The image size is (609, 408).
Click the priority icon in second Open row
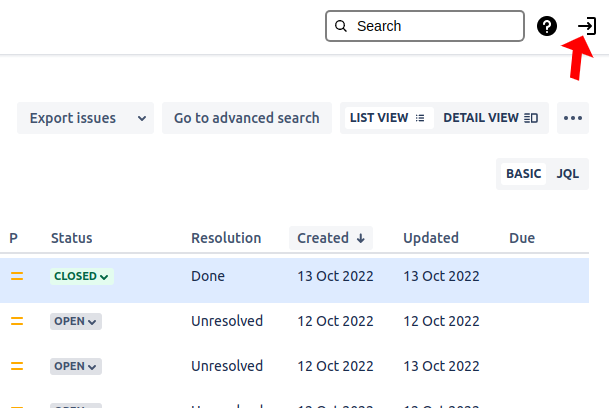point(17,366)
